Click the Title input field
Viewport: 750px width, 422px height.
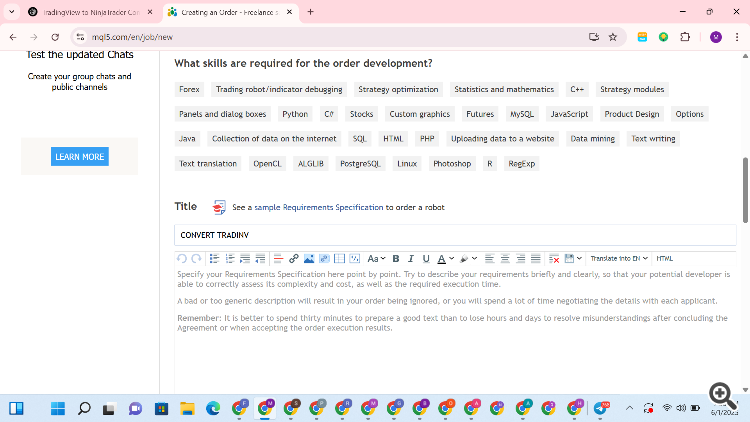tap(455, 235)
